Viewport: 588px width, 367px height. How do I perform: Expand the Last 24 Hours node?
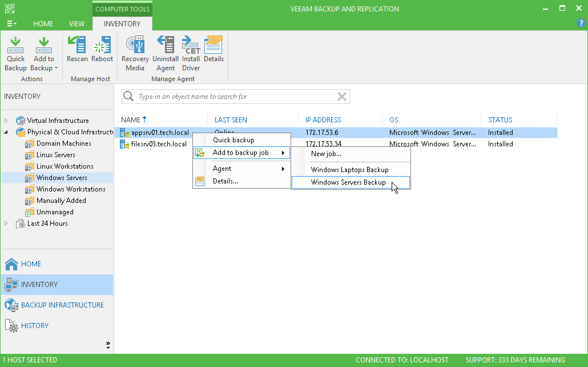(6, 223)
